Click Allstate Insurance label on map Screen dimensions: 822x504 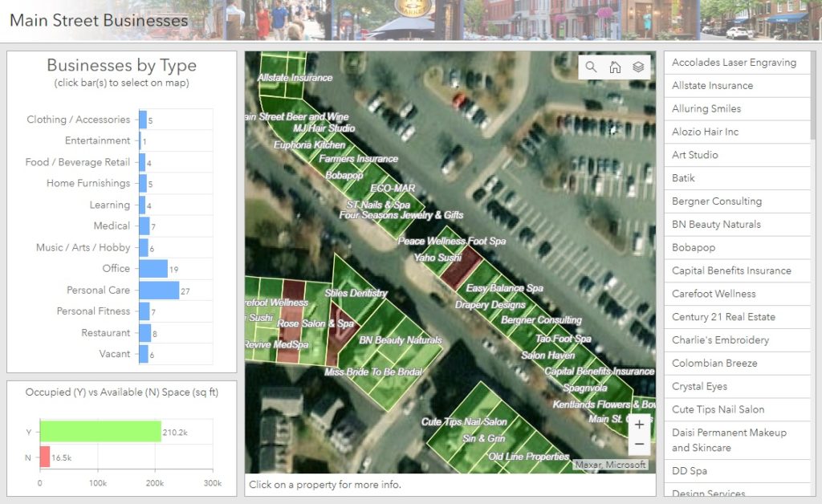click(x=295, y=78)
